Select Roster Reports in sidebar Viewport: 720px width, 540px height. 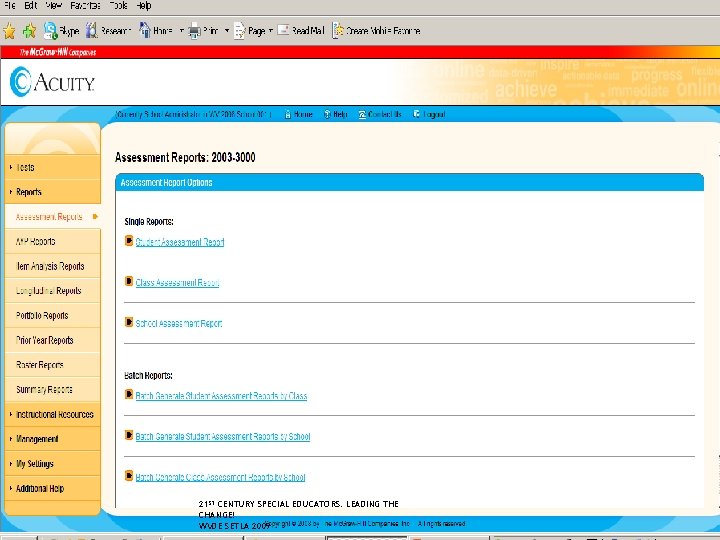coord(53,365)
